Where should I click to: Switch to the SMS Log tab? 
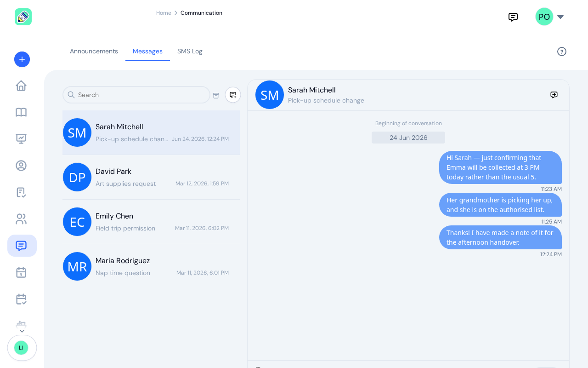point(190,51)
